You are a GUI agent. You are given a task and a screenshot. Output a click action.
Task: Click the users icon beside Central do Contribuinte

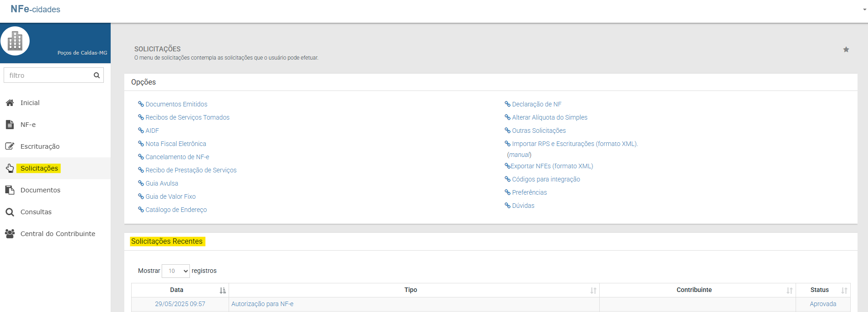coord(10,234)
